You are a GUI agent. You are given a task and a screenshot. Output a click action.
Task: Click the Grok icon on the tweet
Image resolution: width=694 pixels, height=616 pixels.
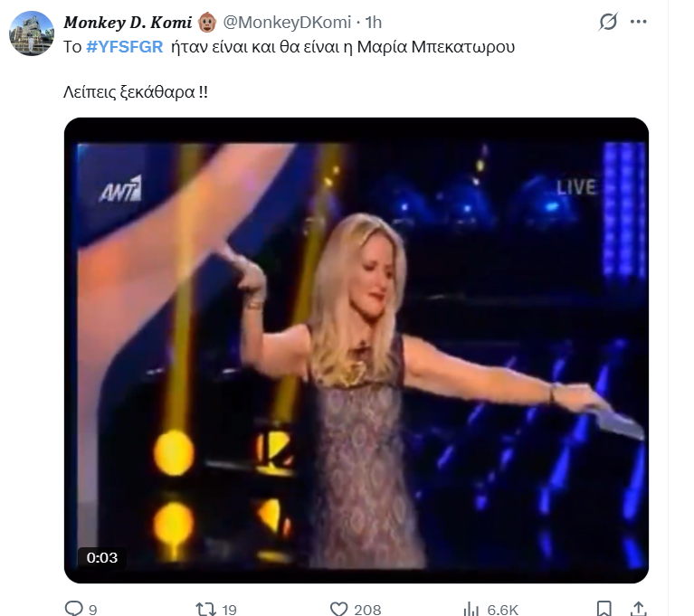pos(609,21)
